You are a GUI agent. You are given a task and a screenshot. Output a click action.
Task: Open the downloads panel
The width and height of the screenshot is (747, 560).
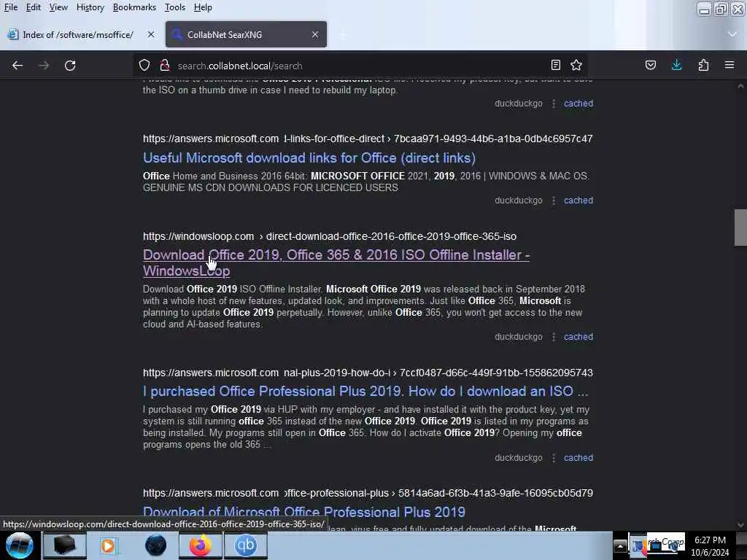click(x=676, y=65)
